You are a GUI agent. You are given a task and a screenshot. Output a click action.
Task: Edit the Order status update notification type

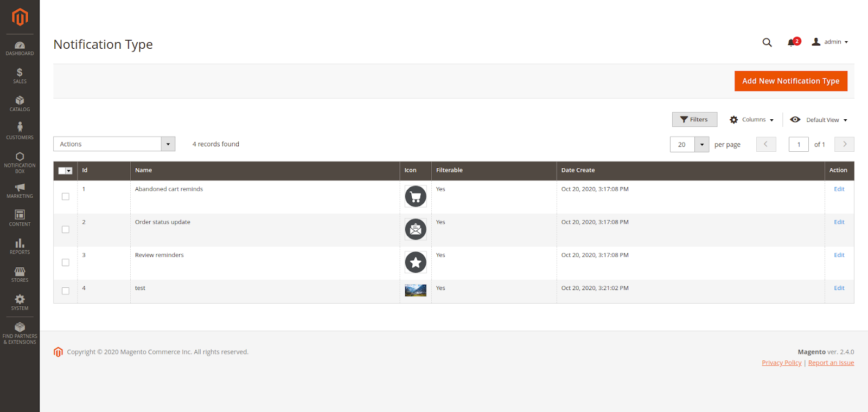click(x=839, y=222)
